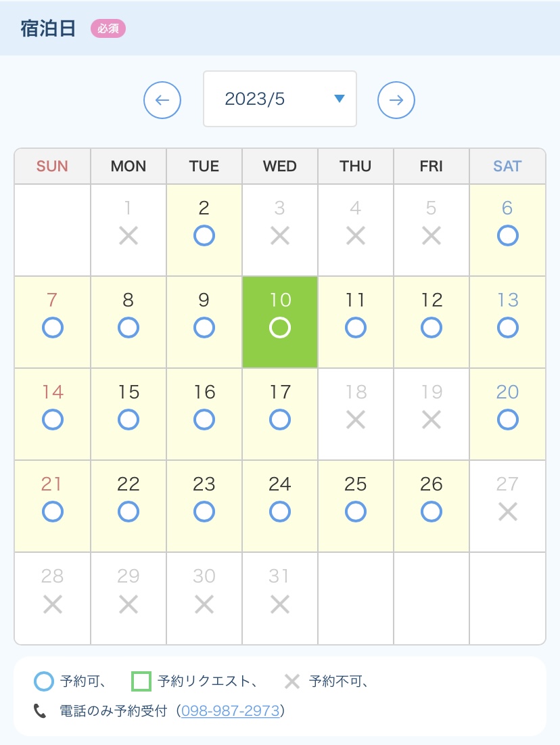560x745 pixels.
Task: Go to previous month with left arrow
Action: point(162,99)
